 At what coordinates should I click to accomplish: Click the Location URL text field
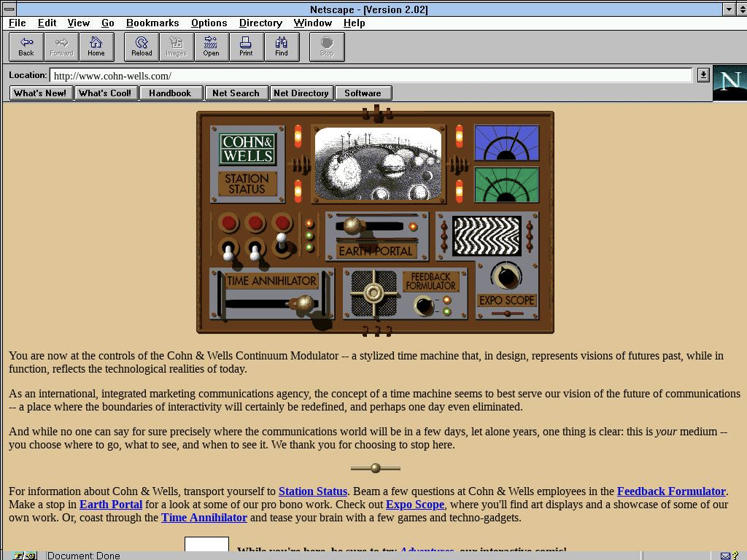coord(371,76)
